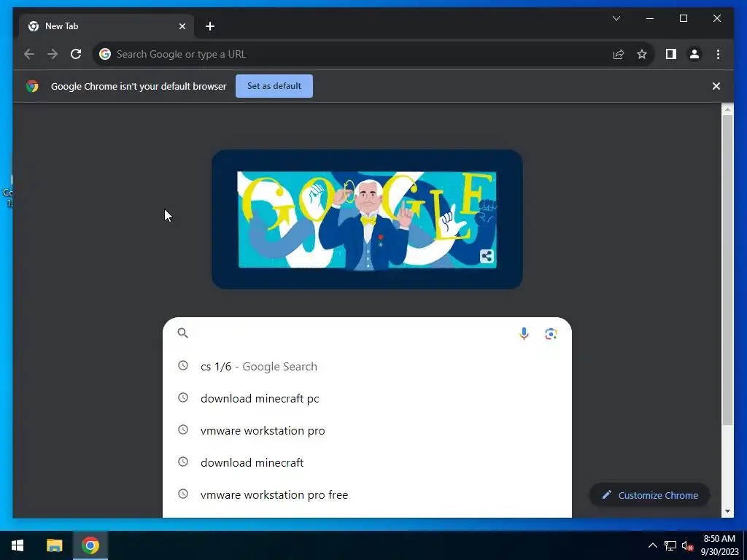Click the history icon next to download minecraft pc
The width and height of the screenshot is (747, 560).
coord(183,397)
